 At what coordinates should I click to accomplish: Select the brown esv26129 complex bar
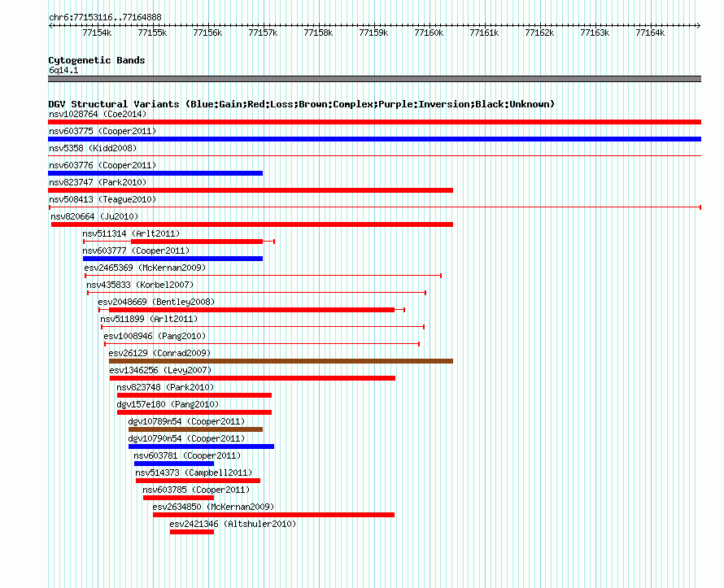[x=281, y=361]
